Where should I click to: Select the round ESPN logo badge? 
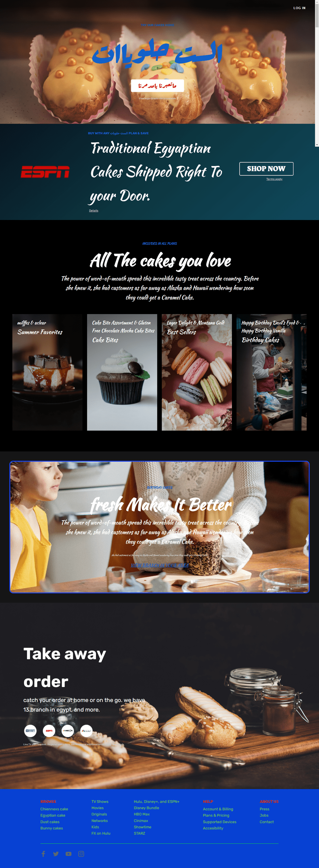tap(49, 731)
